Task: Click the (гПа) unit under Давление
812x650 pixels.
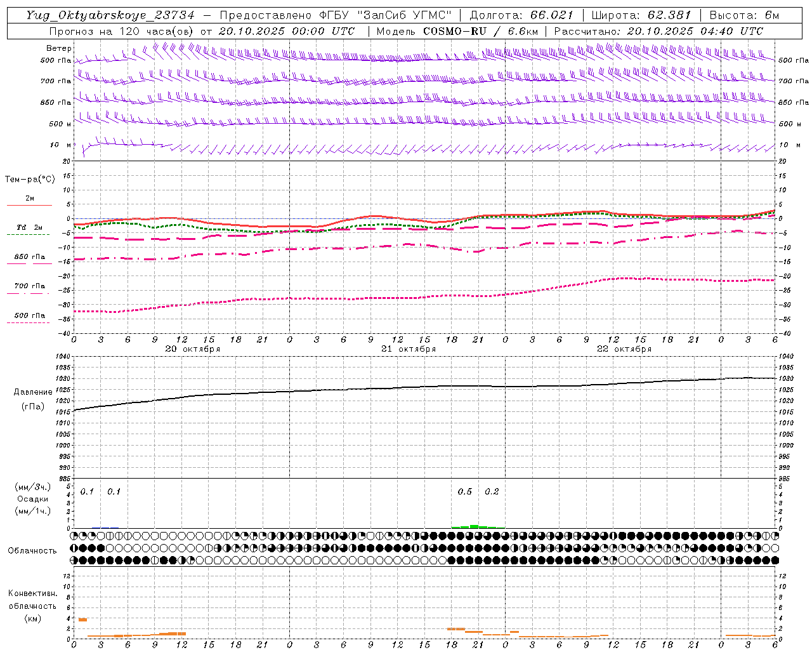Action: click(x=33, y=407)
